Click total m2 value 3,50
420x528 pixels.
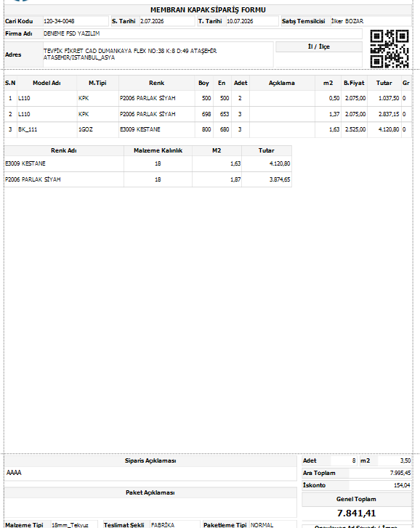point(405,460)
